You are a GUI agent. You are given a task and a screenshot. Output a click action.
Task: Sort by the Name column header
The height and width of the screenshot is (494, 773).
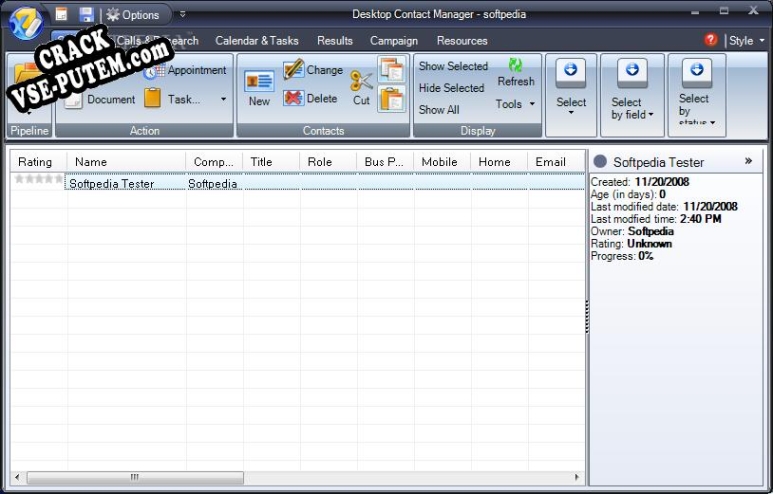[x=127, y=162]
